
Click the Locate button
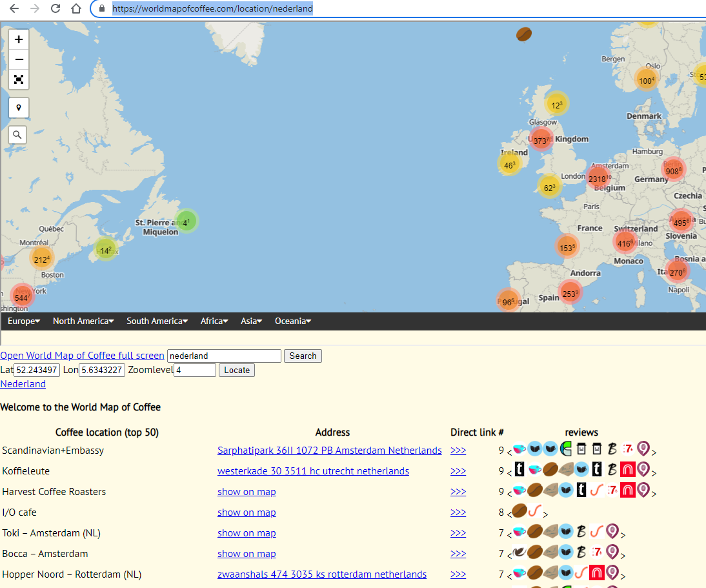tap(237, 370)
